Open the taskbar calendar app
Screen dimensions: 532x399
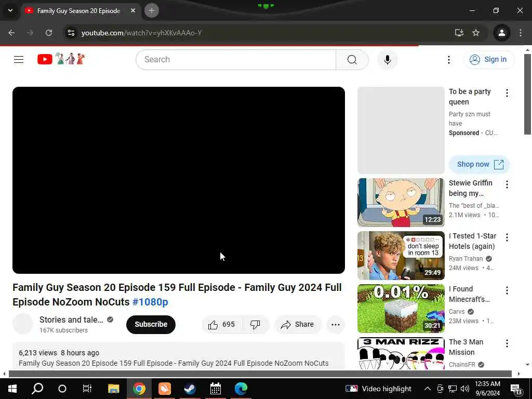tap(216, 389)
